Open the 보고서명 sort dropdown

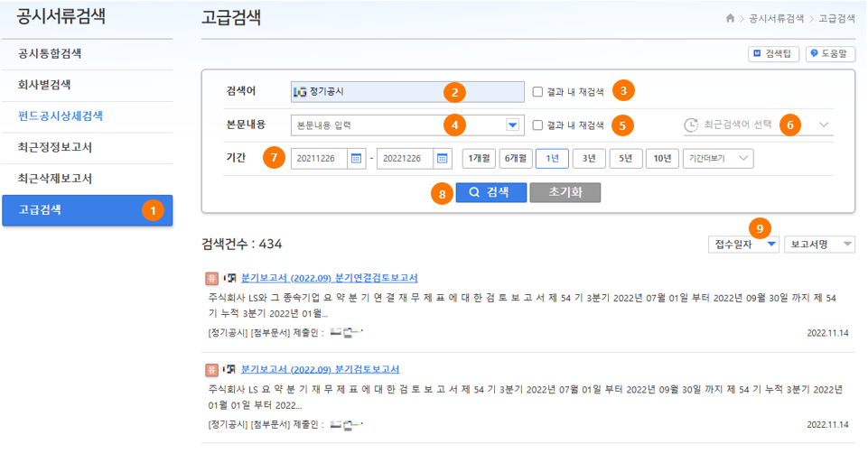[819, 245]
